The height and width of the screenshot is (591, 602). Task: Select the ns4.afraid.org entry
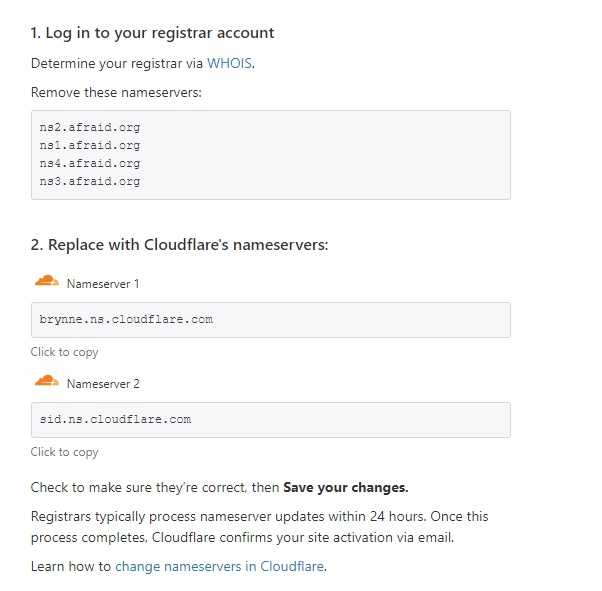[x=90, y=163]
